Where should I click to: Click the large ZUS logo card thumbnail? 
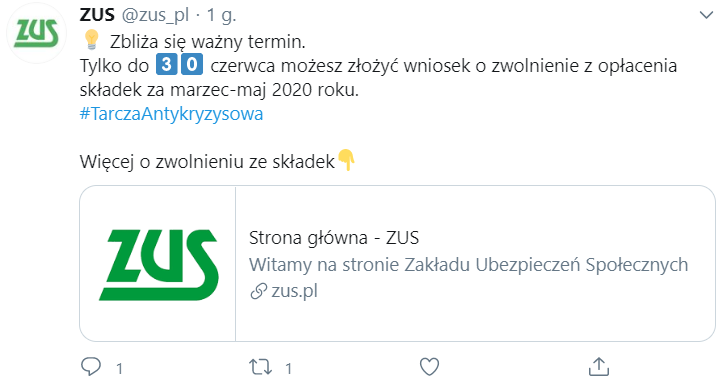coord(158,263)
